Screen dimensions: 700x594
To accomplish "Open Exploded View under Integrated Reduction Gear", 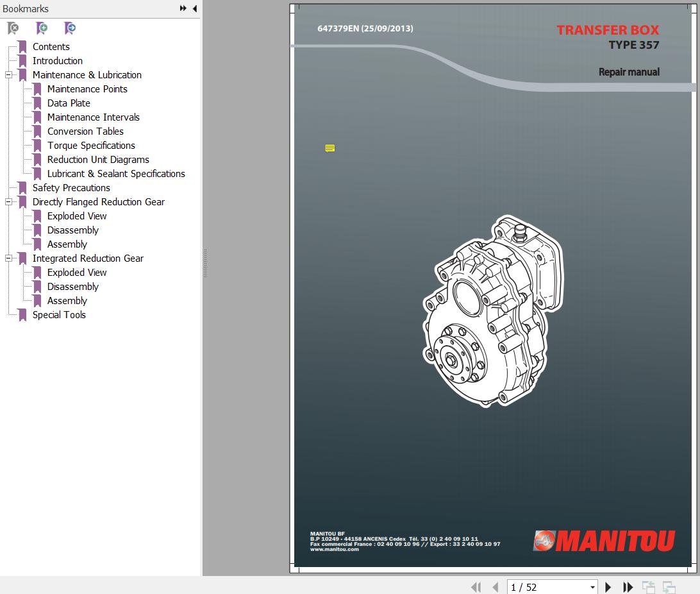I will point(77,273).
